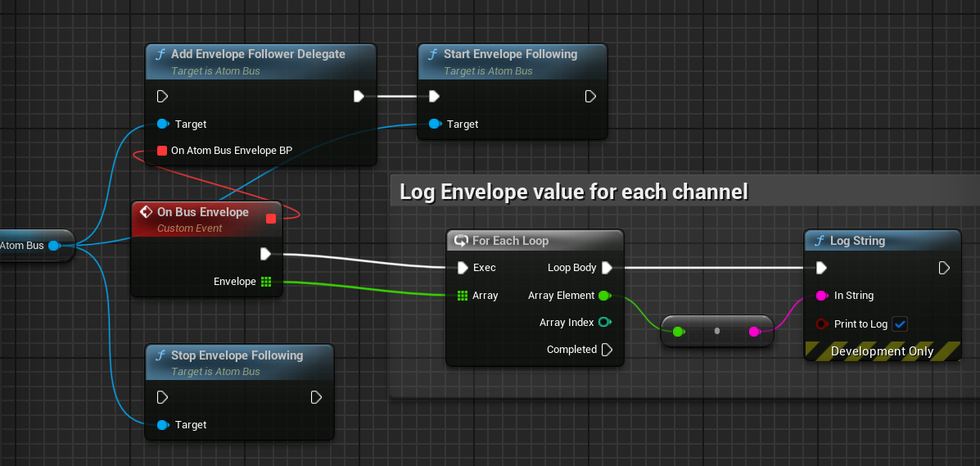Click the Print to Log boolean input pin
Image resolution: width=980 pixels, height=466 pixels.
(x=821, y=324)
